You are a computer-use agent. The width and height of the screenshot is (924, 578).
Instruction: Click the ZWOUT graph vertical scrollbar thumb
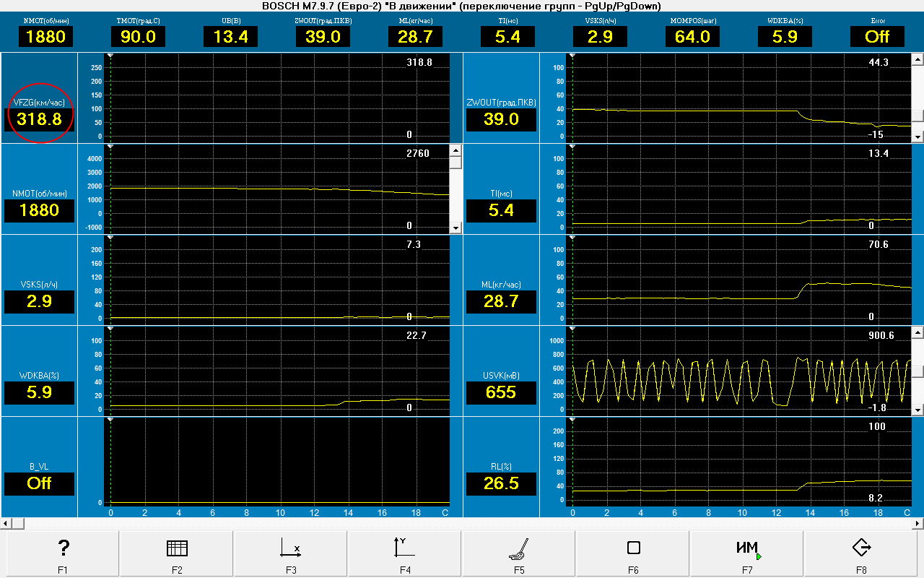tap(918, 116)
